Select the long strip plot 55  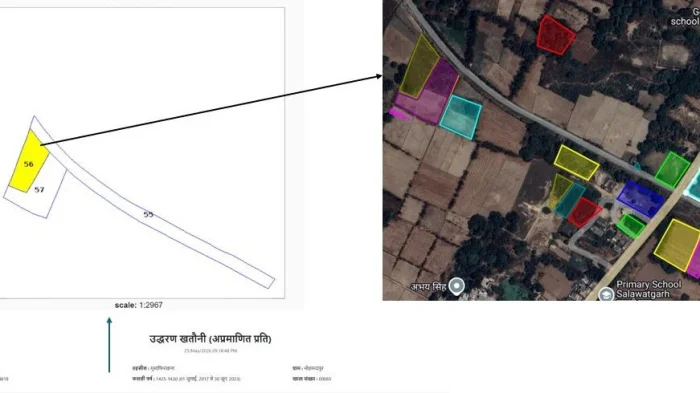click(152, 210)
